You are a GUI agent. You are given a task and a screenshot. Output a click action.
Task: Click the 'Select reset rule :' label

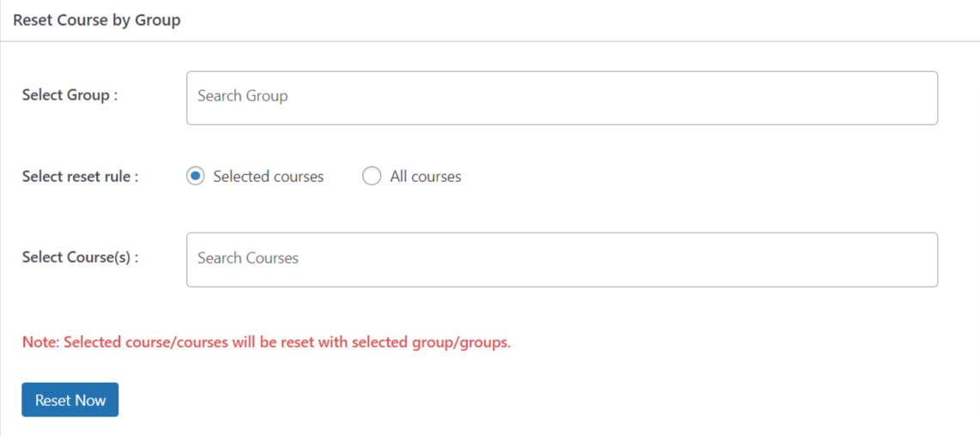coord(80,177)
